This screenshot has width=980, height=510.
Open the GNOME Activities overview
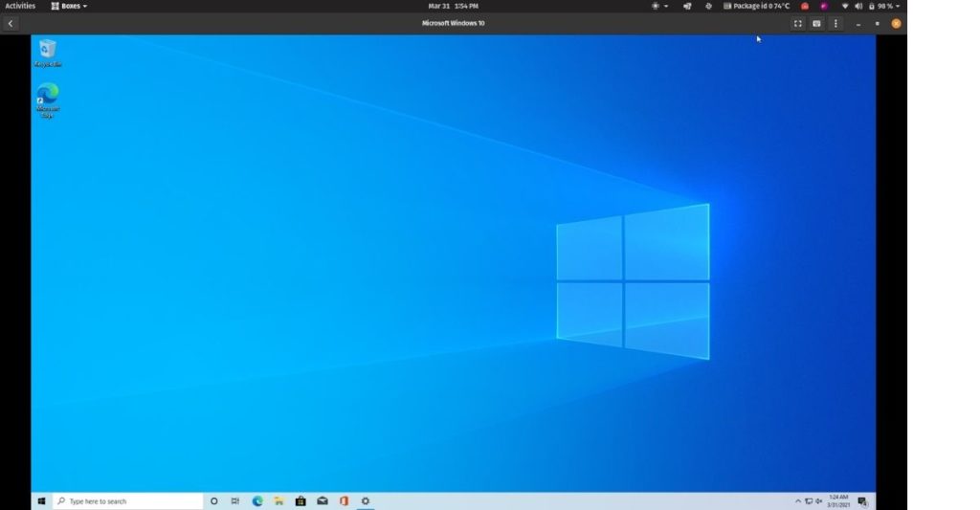(20, 6)
